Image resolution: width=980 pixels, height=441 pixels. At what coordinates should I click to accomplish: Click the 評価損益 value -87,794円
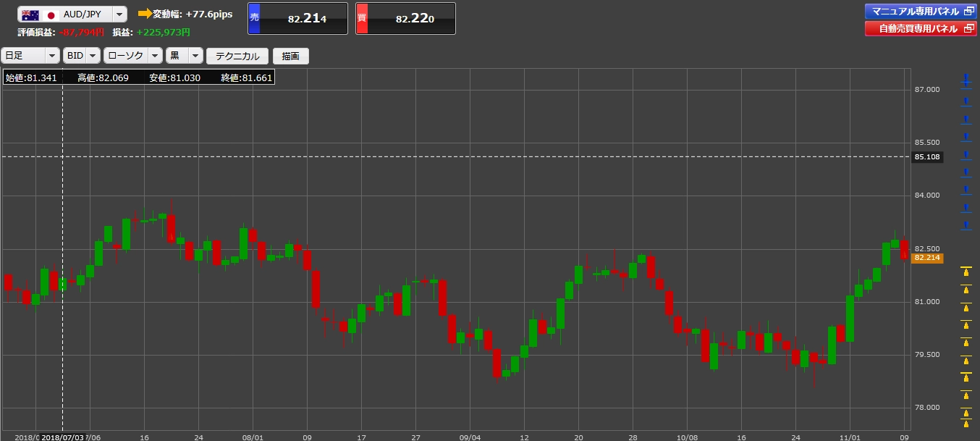pos(82,32)
